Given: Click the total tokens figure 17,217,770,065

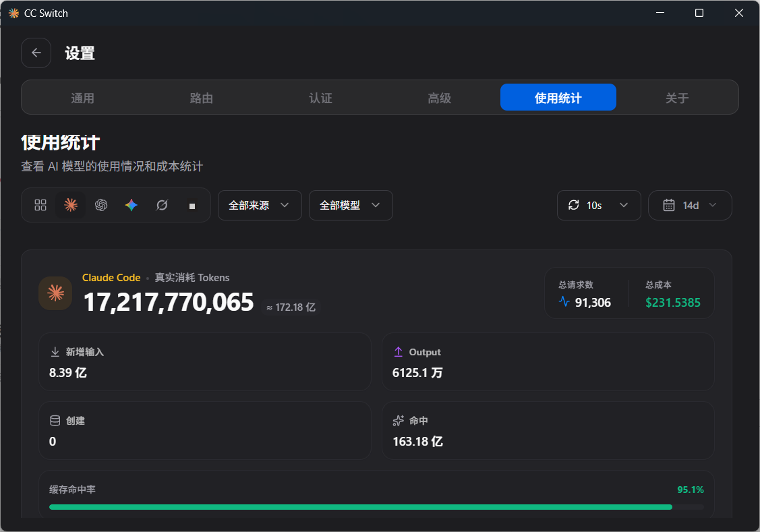Looking at the screenshot, I should click(x=168, y=302).
